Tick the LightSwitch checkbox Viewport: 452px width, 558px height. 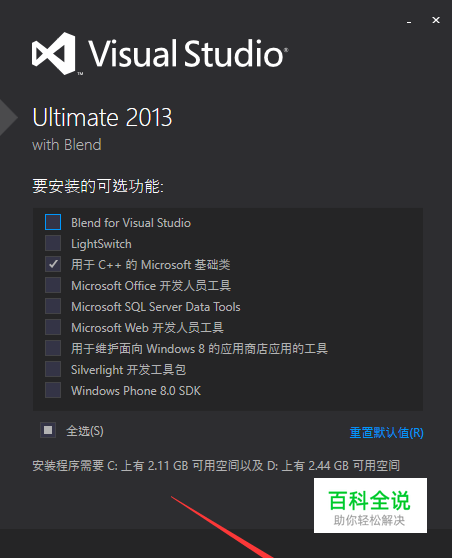pyautogui.click(x=53, y=243)
